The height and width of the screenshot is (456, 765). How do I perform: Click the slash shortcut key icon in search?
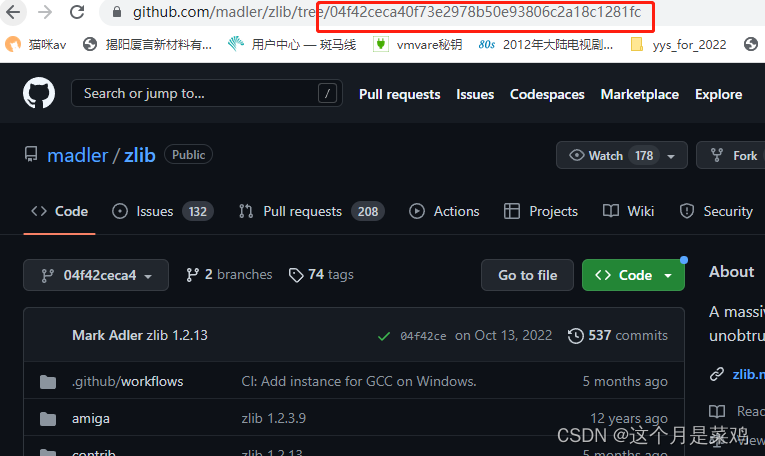[x=327, y=93]
